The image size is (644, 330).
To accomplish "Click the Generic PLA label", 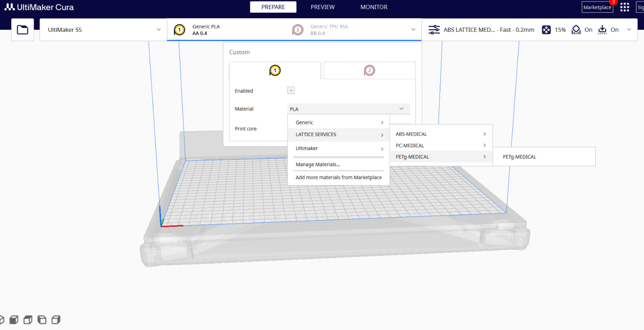I will click(206, 27).
